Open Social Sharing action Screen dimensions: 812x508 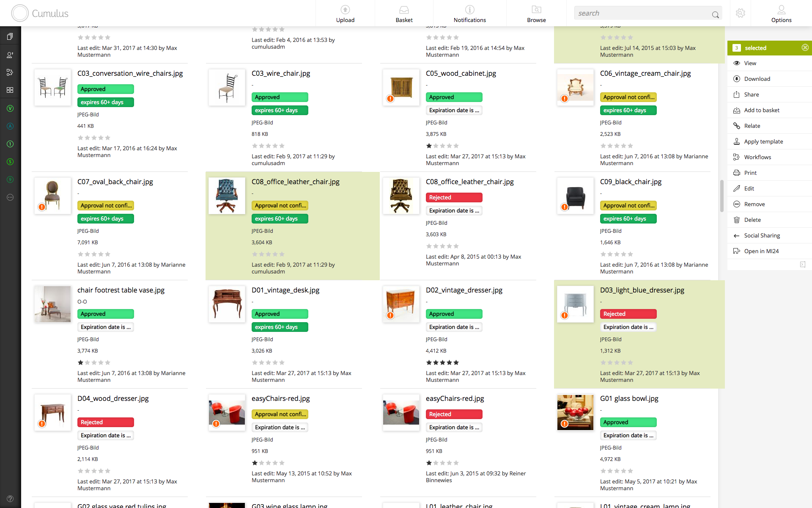click(x=769, y=235)
